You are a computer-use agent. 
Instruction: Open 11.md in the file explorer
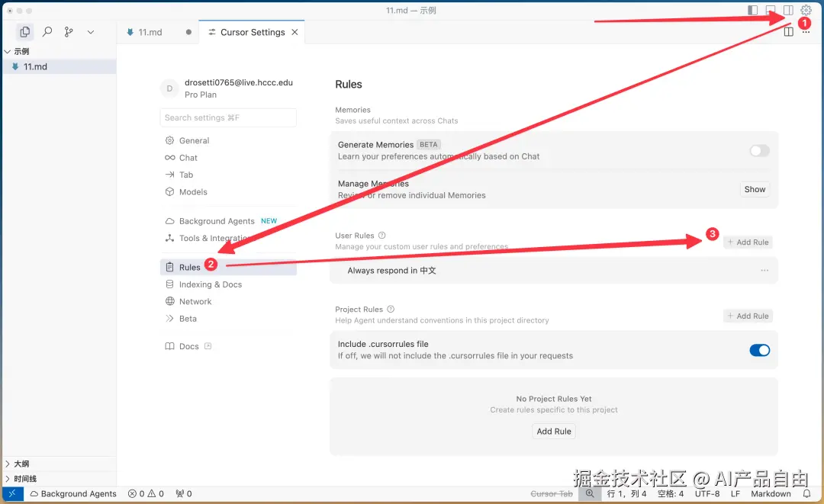click(x=59, y=66)
